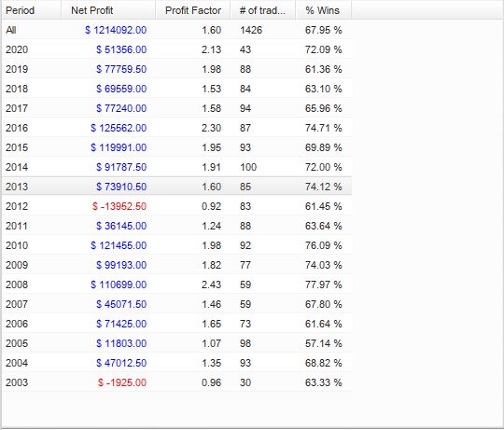Screen dimensions: 504x430
Task: Click 2008 profit factor value 2.43
Action: pyautogui.click(x=211, y=284)
